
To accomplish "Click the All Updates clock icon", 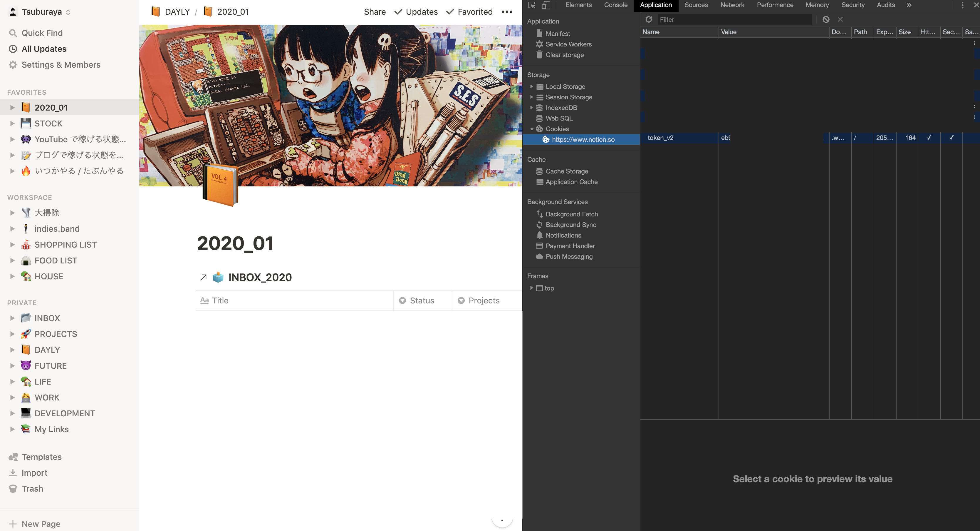I will pos(13,49).
